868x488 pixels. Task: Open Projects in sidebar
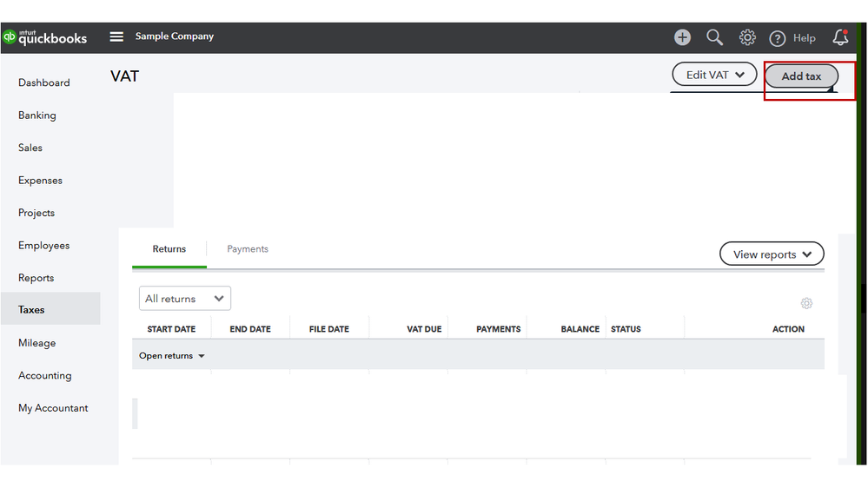click(36, 213)
